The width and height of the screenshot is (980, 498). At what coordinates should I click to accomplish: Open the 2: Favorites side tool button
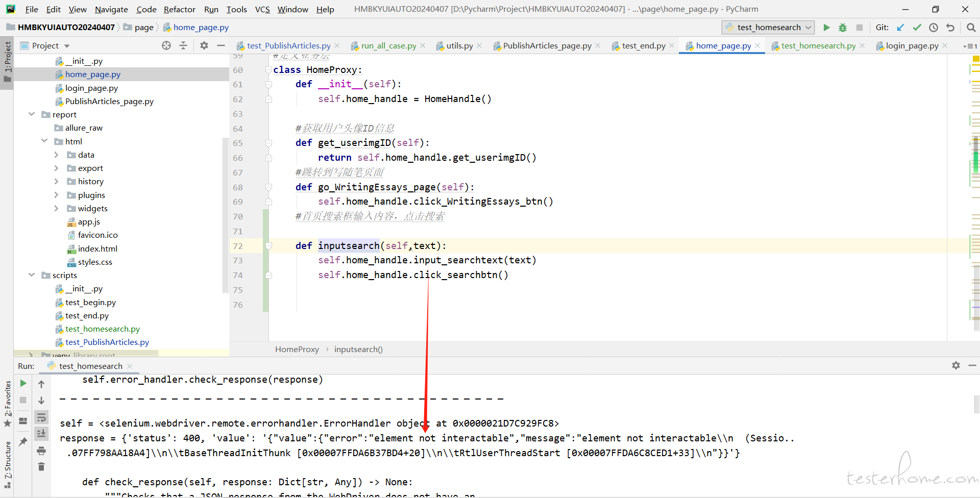(7, 404)
